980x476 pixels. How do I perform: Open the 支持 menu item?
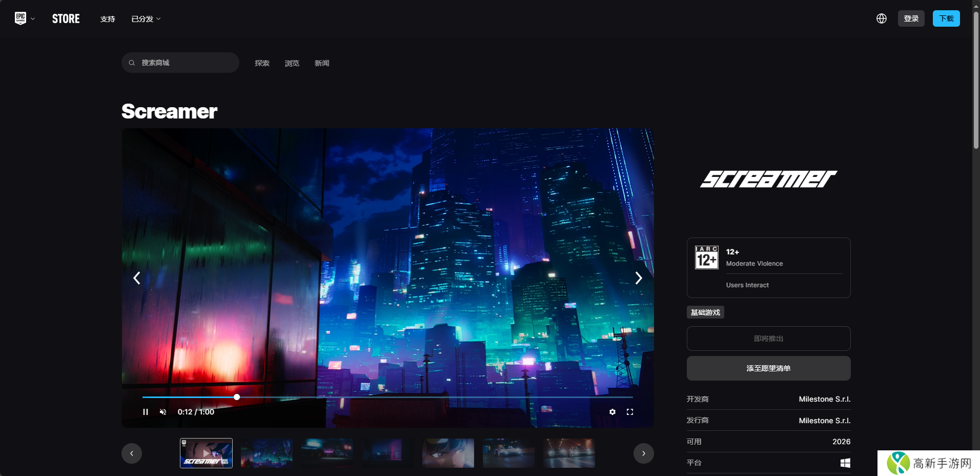(x=108, y=19)
